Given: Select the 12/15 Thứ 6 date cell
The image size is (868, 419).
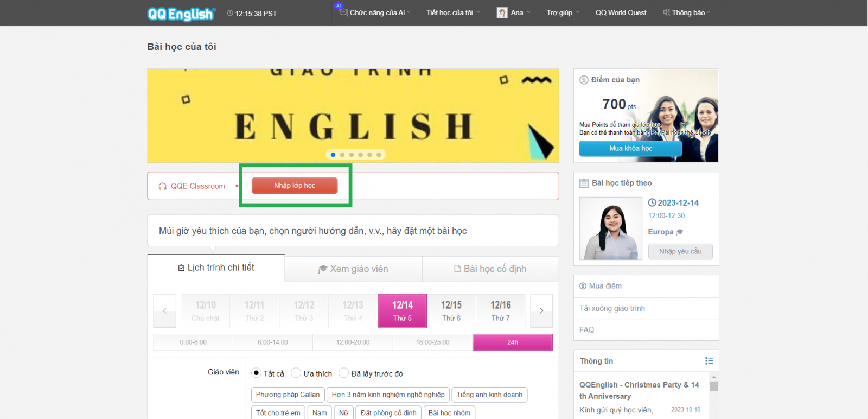Looking at the screenshot, I should [x=451, y=310].
